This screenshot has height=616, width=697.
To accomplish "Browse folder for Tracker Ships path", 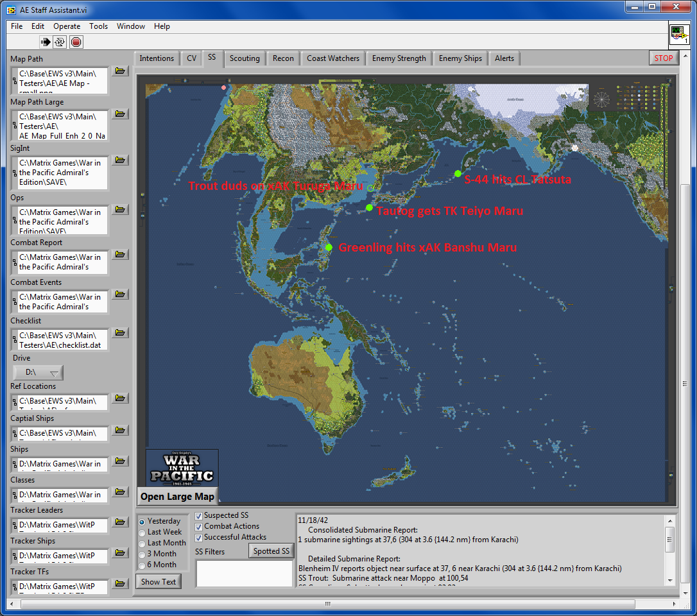I will 120,553.
